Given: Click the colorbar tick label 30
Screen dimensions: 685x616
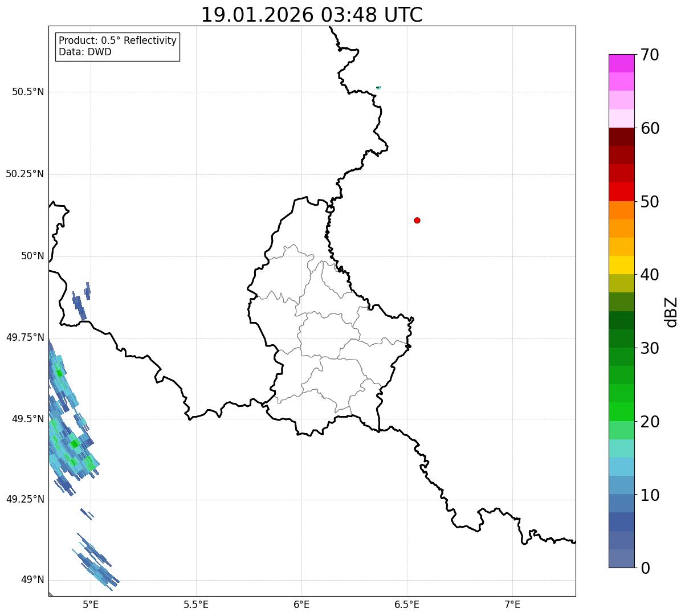Looking at the screenshot, I should [x=650, y=348].
